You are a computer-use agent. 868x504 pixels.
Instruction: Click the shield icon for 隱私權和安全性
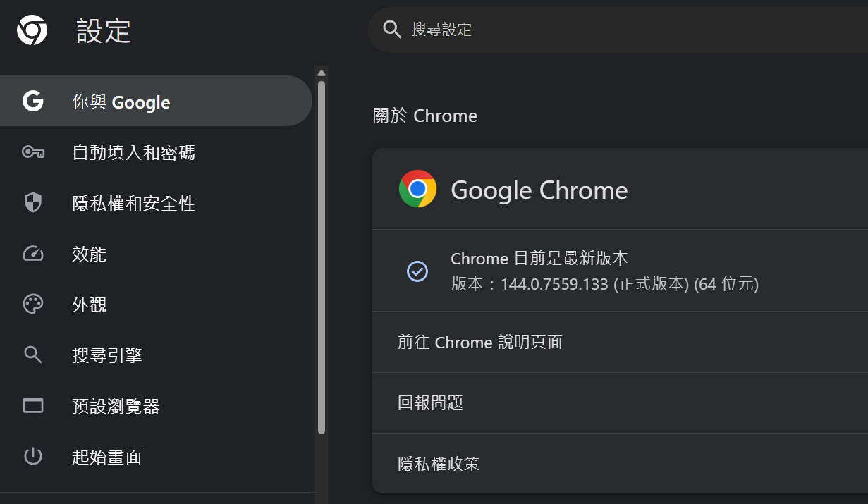pos(33,203)
